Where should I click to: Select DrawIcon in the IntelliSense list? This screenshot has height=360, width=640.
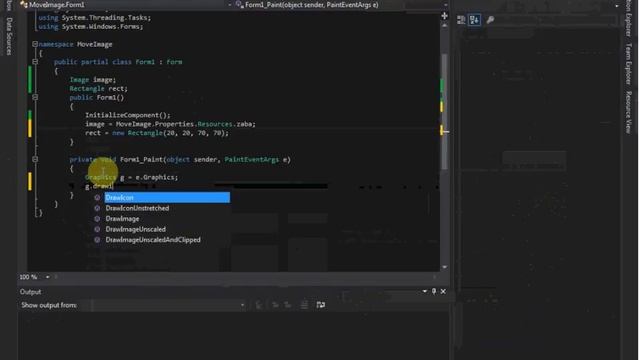pos(167,198)
